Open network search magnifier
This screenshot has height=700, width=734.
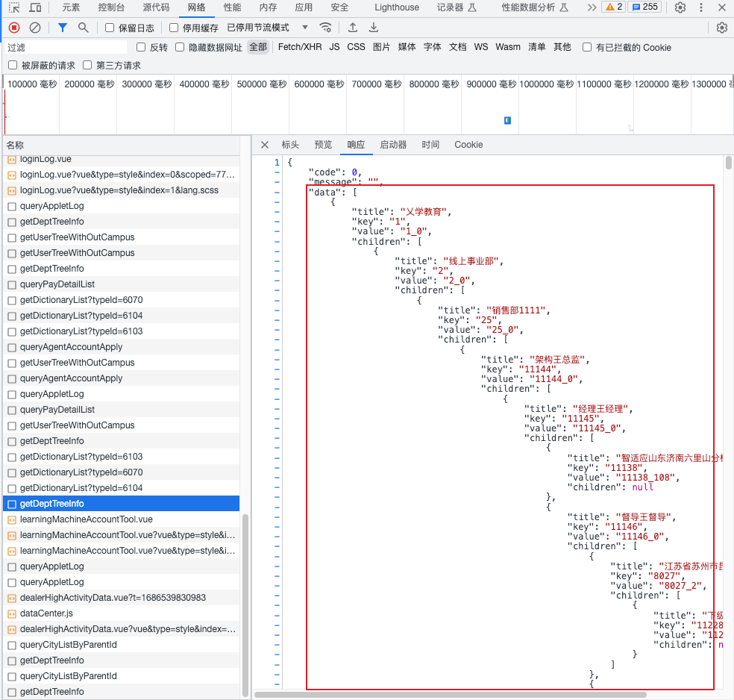pyautogui.click(x=83, y=28)
